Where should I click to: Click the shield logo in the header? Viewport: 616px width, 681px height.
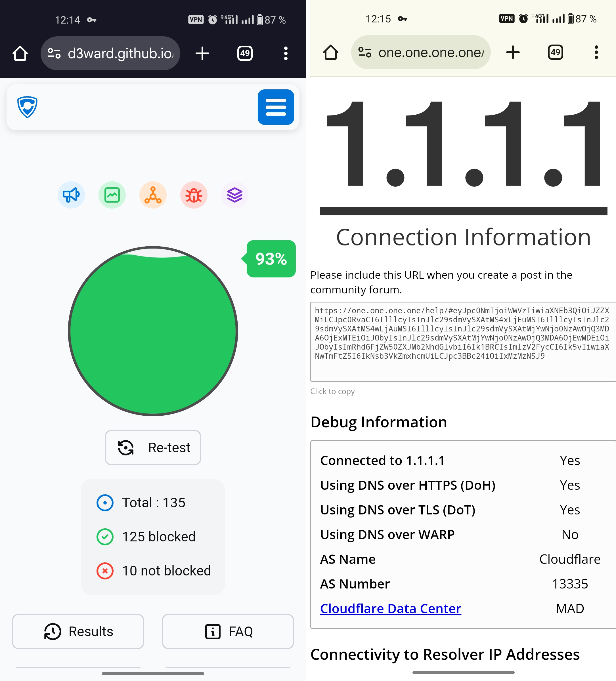click(x=27, y=107)
